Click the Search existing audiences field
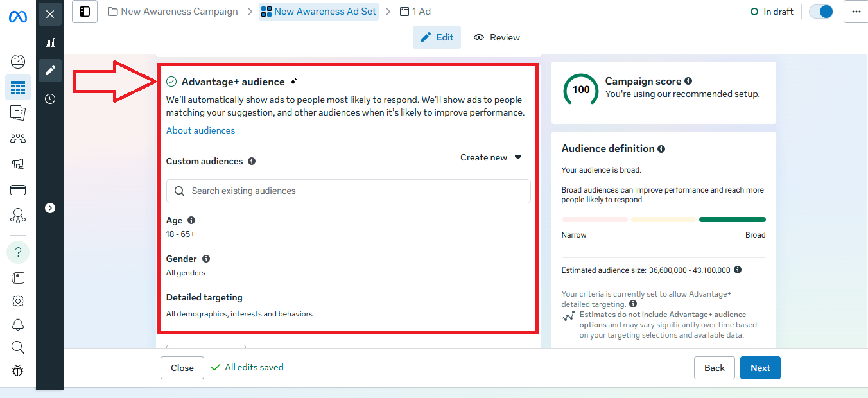Screen dimensions: 868x398 pos(348,191)
